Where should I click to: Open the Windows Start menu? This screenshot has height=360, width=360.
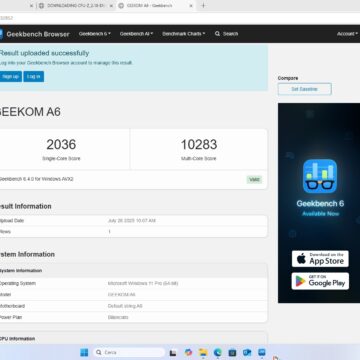84,352
